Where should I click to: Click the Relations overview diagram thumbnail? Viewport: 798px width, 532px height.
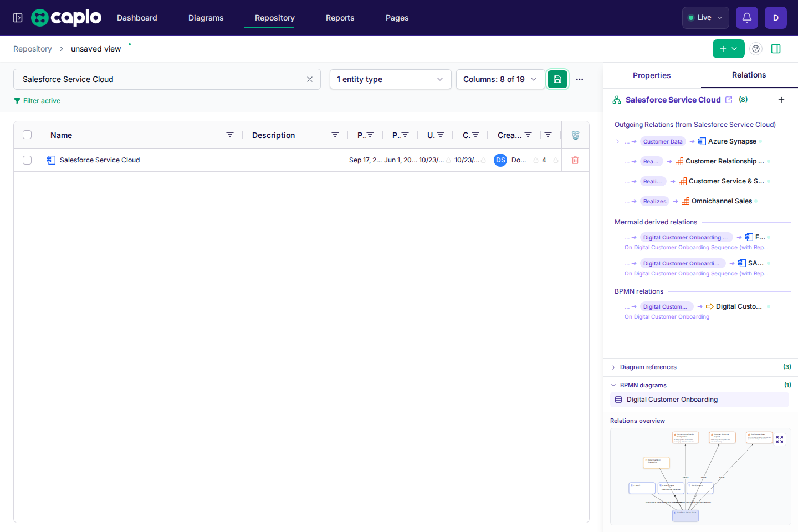coord(700,477)
